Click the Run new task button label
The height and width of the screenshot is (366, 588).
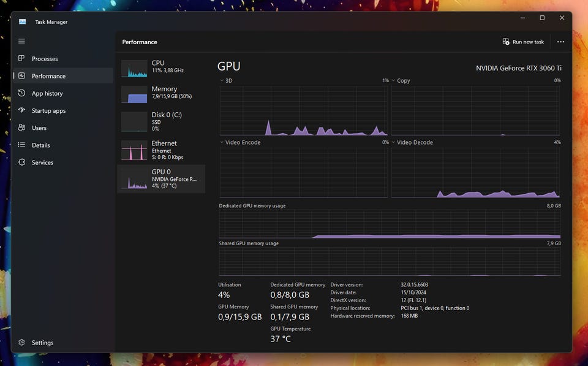pos(528,42)
